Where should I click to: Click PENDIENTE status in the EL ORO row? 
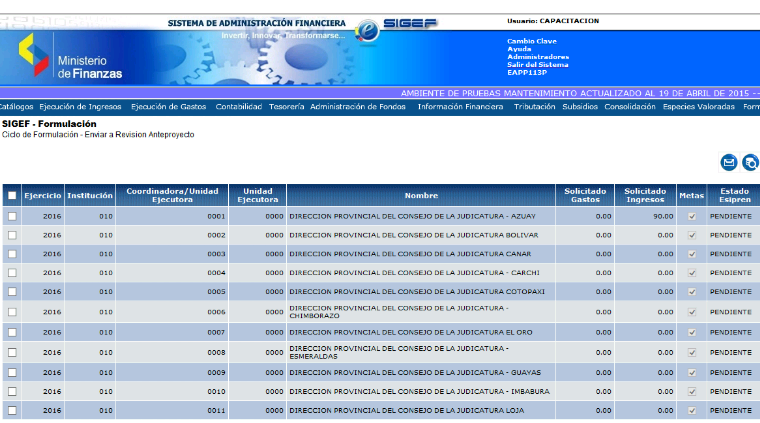pos(731,332)
